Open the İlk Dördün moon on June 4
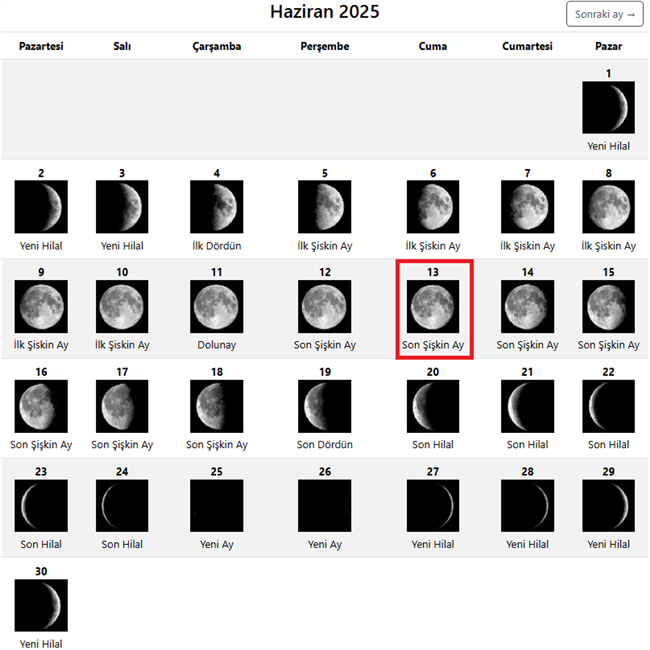Screen dimensions: 650x650 point(216,207)
